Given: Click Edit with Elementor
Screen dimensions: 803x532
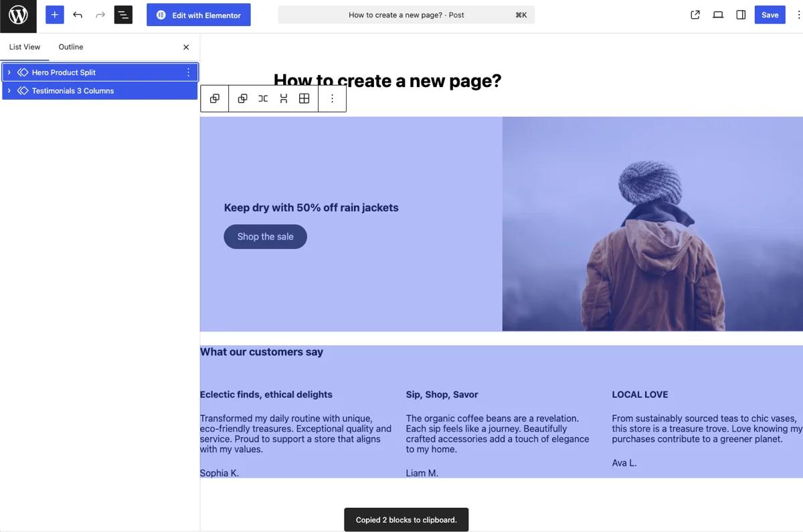Looking at the screenshot, I should click(x=199, y=15).
